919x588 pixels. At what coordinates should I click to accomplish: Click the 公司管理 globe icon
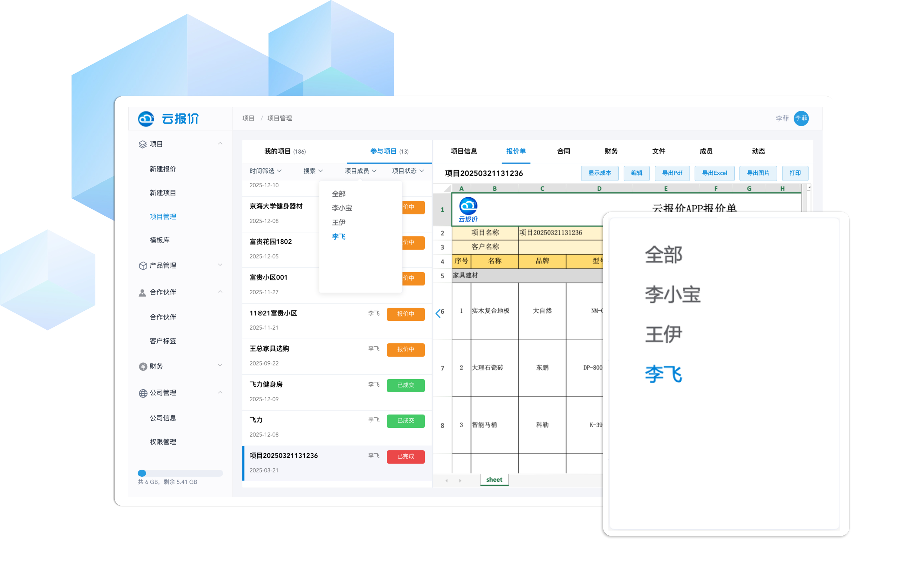tap(143, 393)
